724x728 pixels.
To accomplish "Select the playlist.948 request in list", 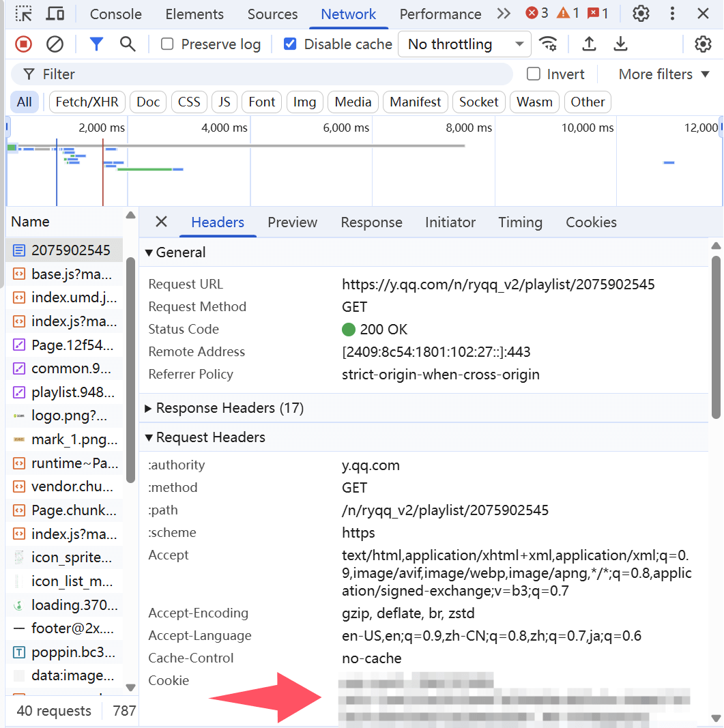I will [74, 392].
